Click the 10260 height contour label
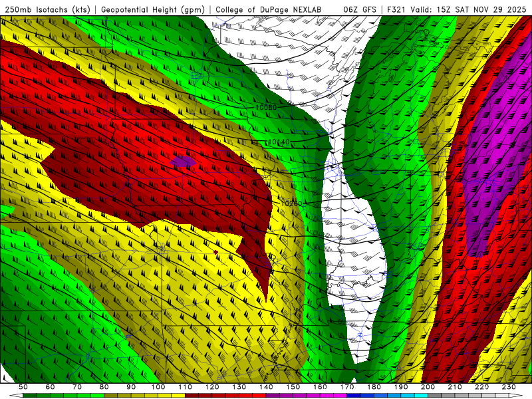 pos(291,203)
